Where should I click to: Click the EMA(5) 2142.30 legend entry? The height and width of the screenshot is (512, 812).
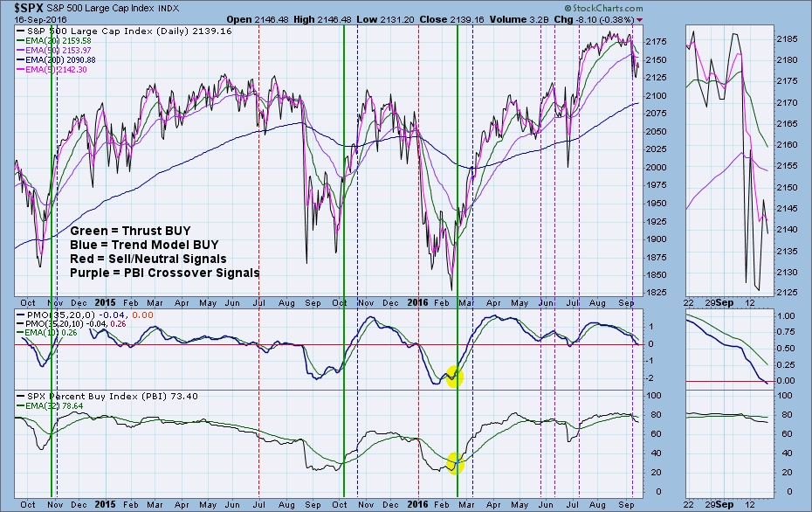pyautogui.click(x=52, y=69)
